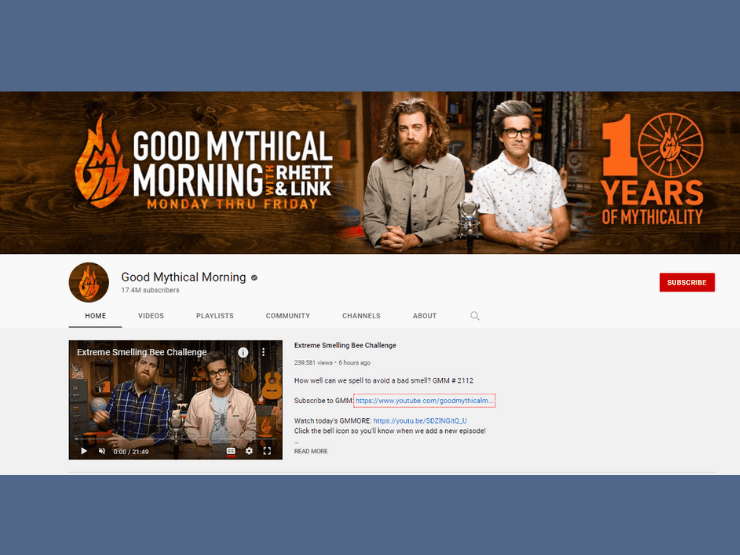
Task: Click the video progress bar
Action: coord(176,439)
